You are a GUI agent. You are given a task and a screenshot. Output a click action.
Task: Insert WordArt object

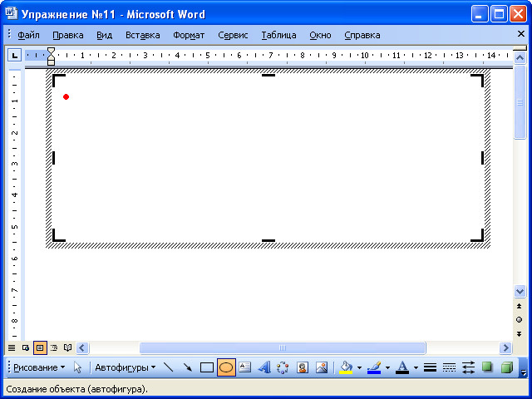[x=264, y=367]
